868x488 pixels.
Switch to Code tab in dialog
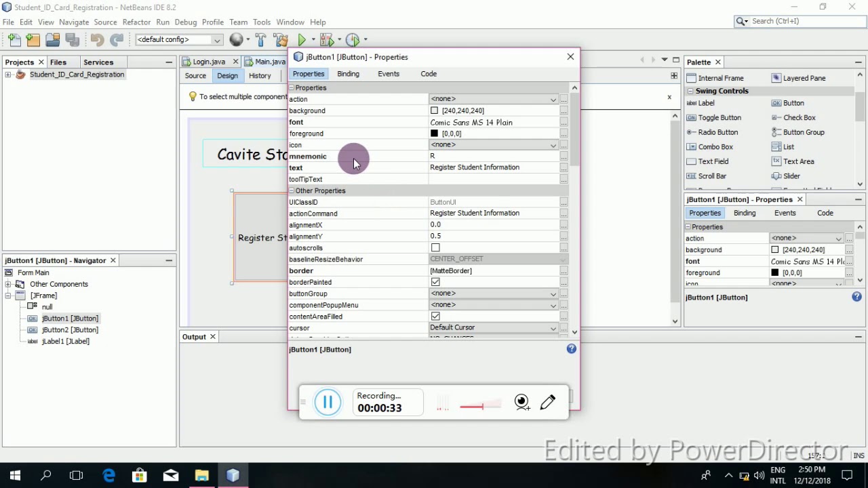tap(429, 74)
